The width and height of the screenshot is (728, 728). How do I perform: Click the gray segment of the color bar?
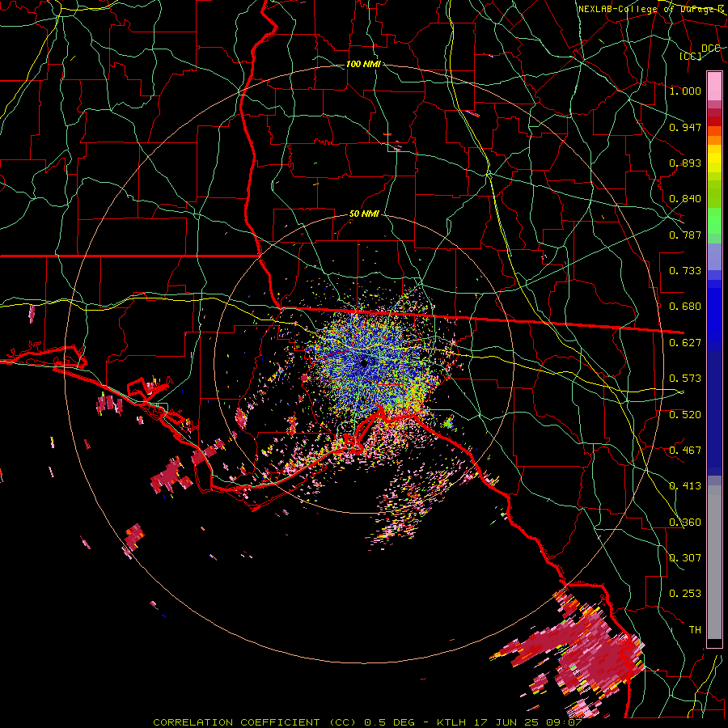pyautogui.click(x=714, y=562)
